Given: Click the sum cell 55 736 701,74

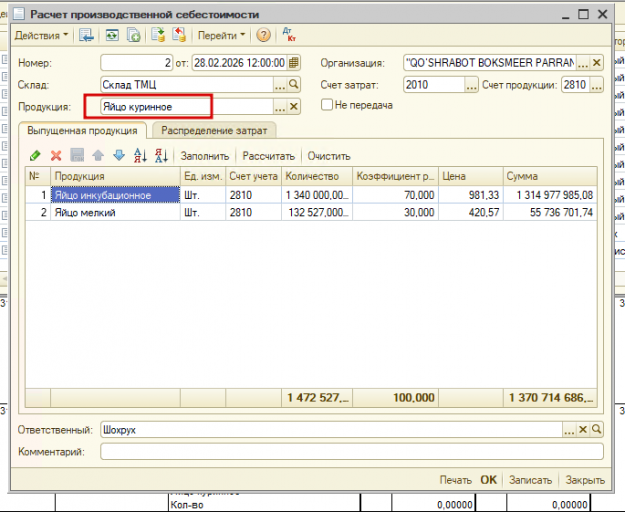Looking at the screenshot, I should click(550, 212).
